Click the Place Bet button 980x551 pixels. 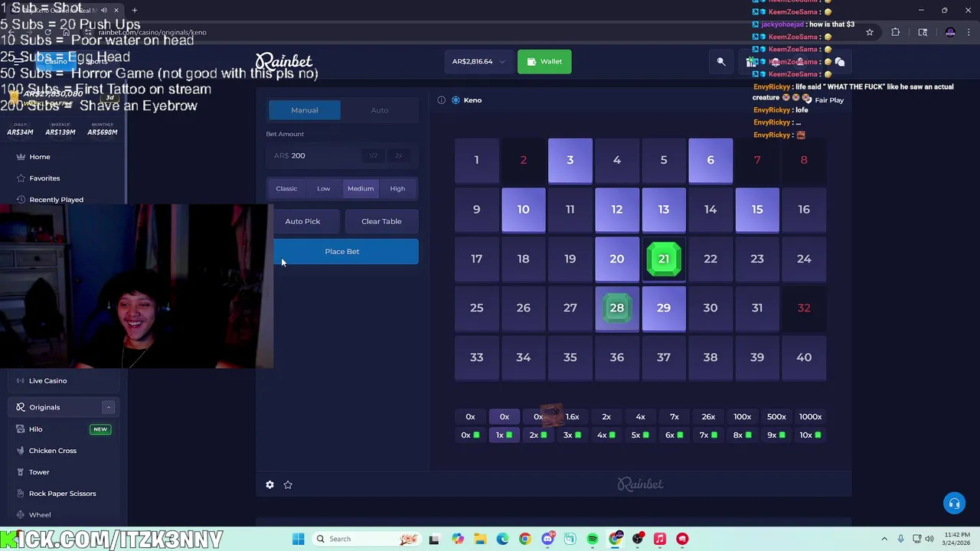342,251
